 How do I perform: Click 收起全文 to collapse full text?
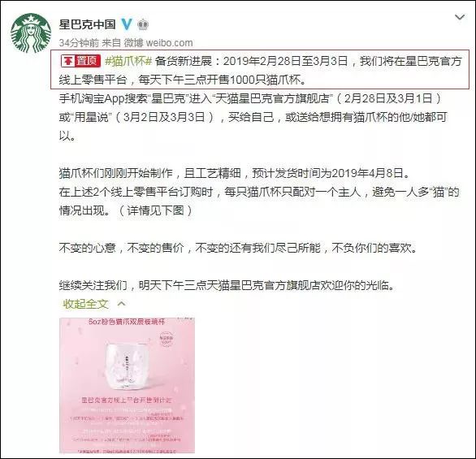85,304
